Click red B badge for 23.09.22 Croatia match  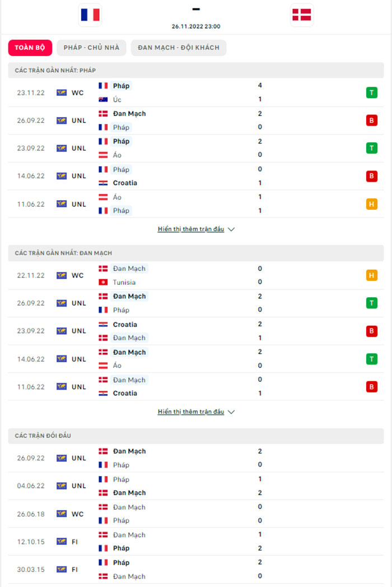coord(371,331)
